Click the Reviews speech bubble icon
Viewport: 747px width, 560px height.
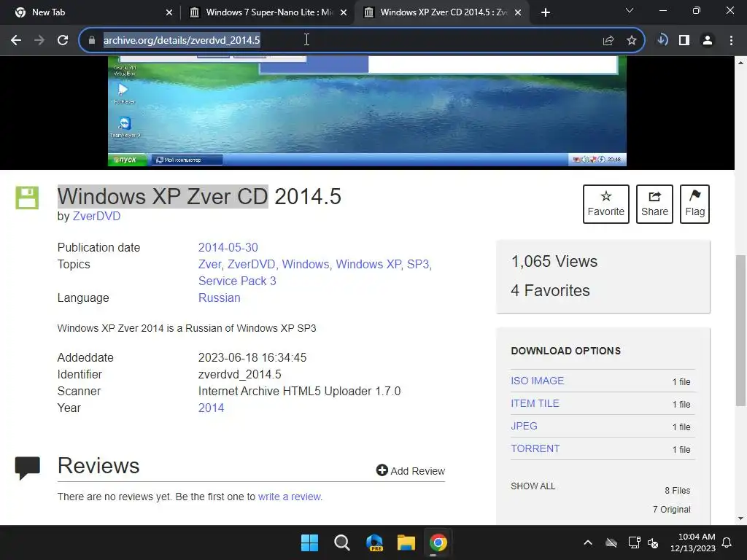[28, 467]
